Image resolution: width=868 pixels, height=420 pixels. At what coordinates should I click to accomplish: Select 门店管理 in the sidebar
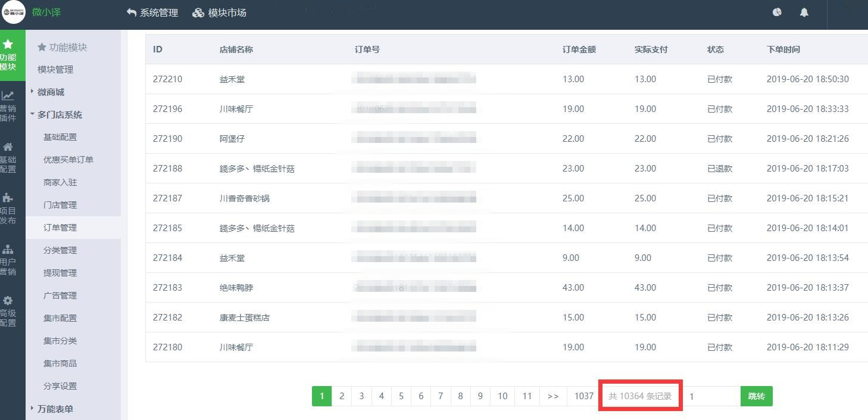pos(60,205)
